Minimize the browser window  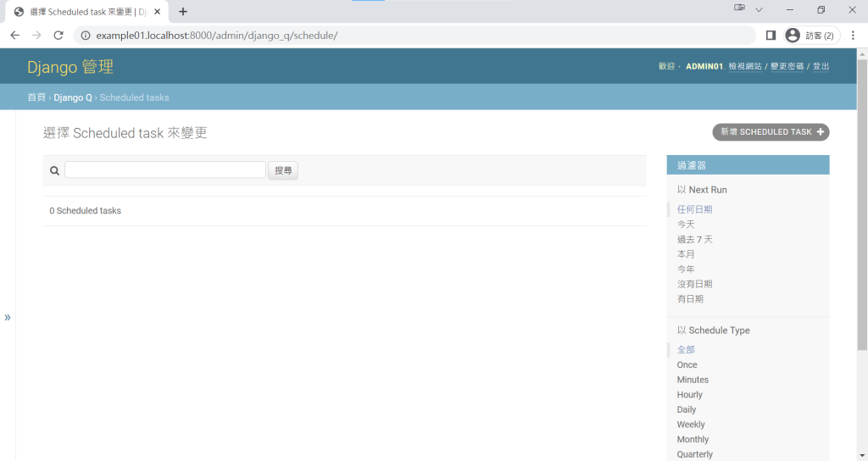(790, 9)
